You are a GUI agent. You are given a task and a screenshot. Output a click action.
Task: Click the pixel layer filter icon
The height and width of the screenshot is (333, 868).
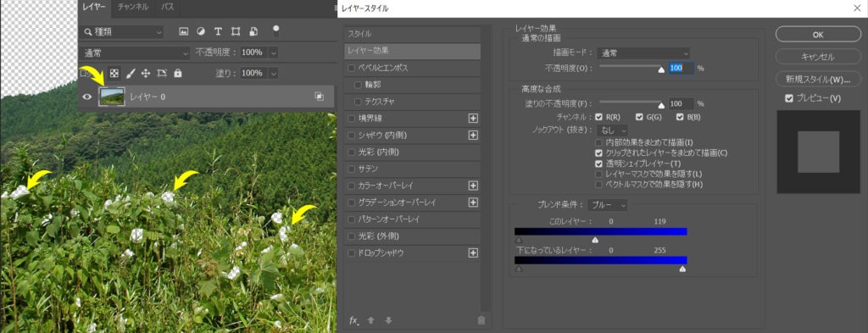point(184,31)
